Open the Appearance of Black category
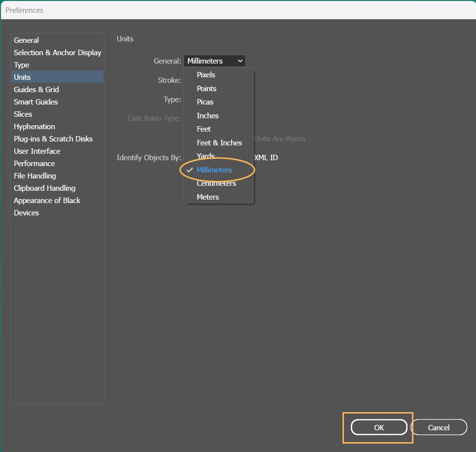This screenshot has width=476, height=452. pos(47,201)
